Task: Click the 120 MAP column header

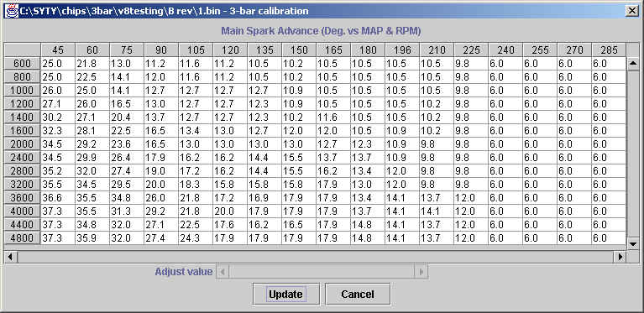Action: [230, 50]
